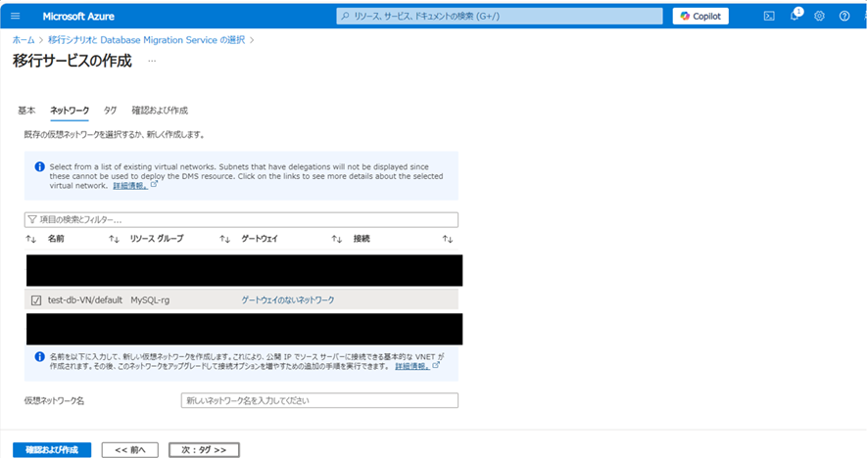868x458 pixels.
Task: Open the portal settings gear
Action: [x=820, y=16]
